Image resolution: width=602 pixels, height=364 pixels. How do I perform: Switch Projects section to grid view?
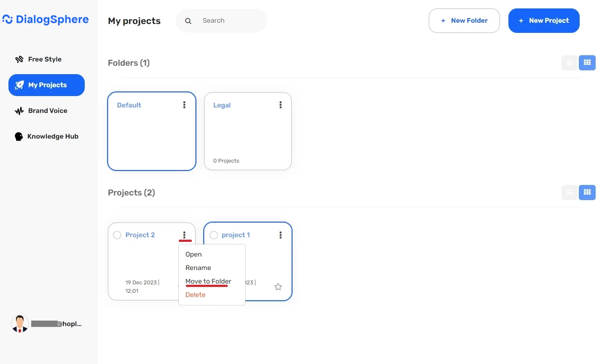coord(587,192)
